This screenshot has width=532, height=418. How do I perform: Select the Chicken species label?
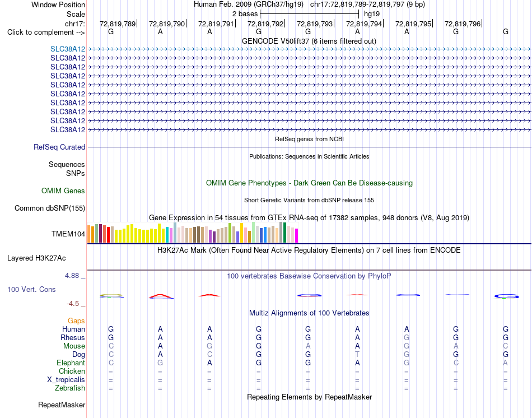pyautogui.click(x=72, y=371)
